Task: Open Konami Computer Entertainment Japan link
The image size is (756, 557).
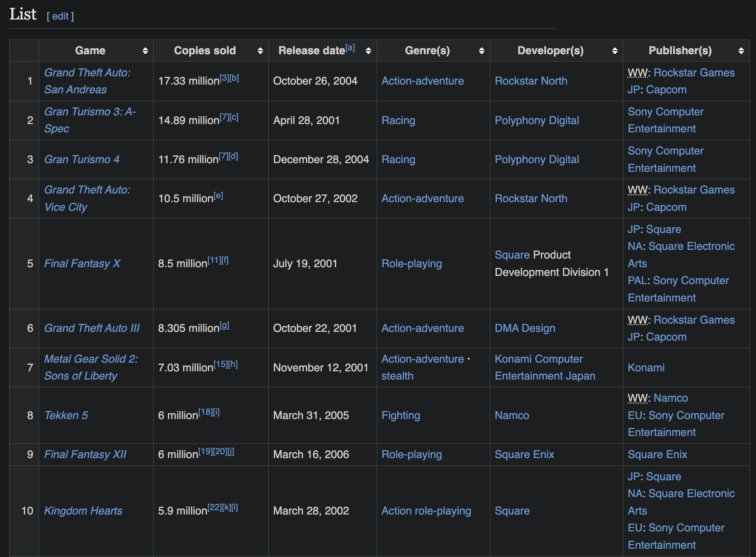Action: [545, 367]
